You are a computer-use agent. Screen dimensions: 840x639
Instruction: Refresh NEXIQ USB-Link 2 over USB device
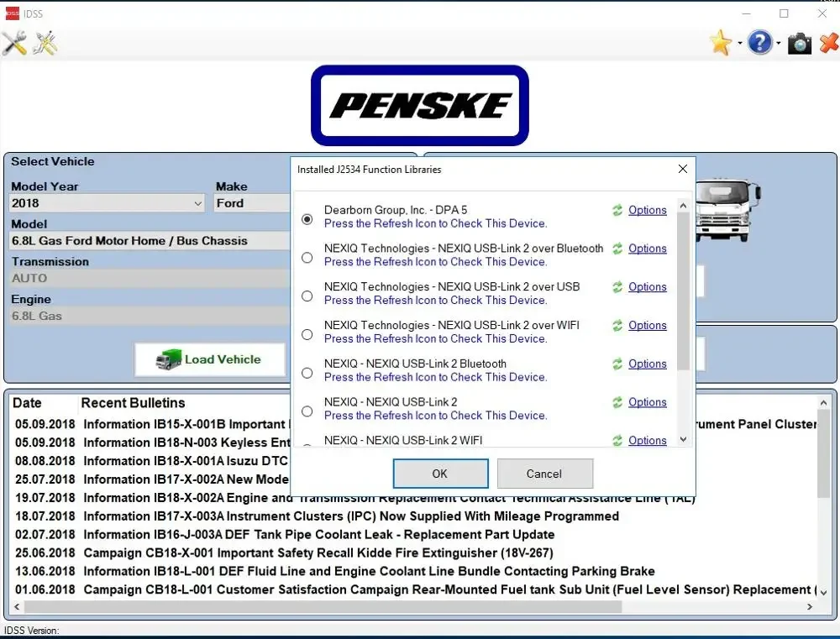pyautogui.click(x=617, y=287)
